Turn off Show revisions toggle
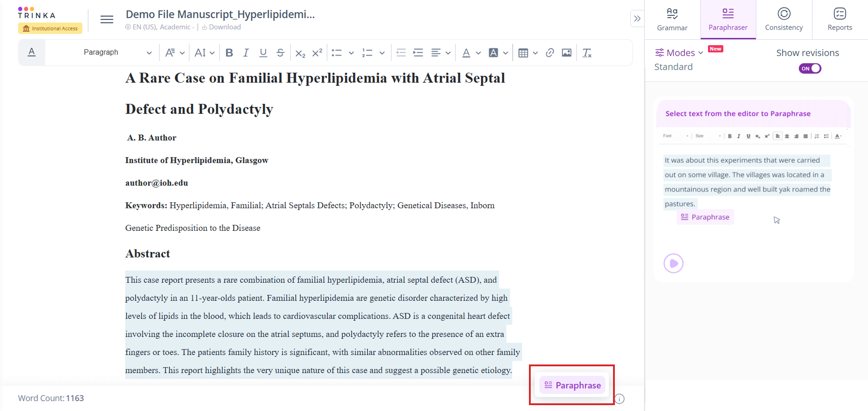 pos(810,68)
